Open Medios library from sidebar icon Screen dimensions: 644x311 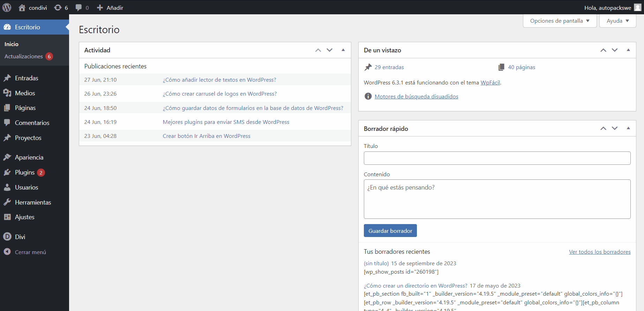[x=7, y=93]
